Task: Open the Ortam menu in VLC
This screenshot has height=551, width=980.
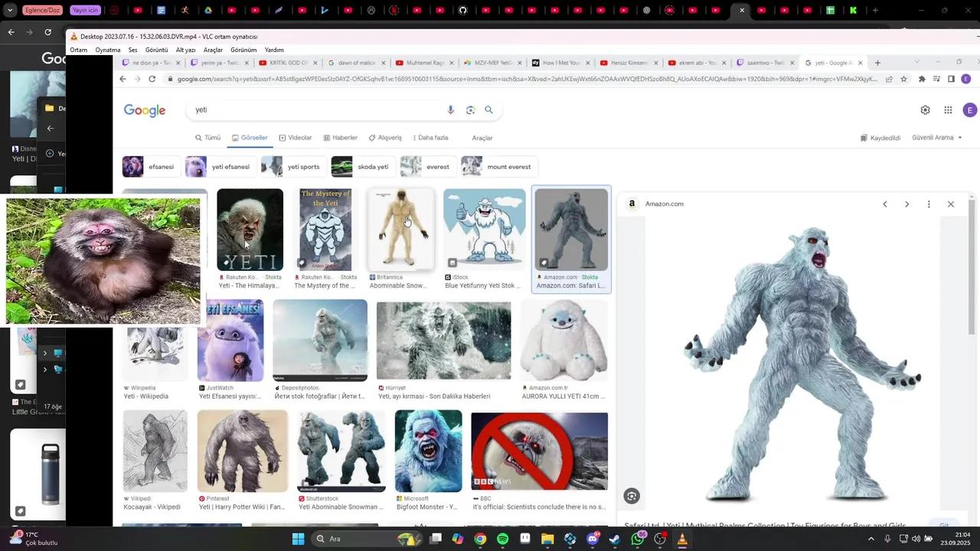Action: (78, 50)
